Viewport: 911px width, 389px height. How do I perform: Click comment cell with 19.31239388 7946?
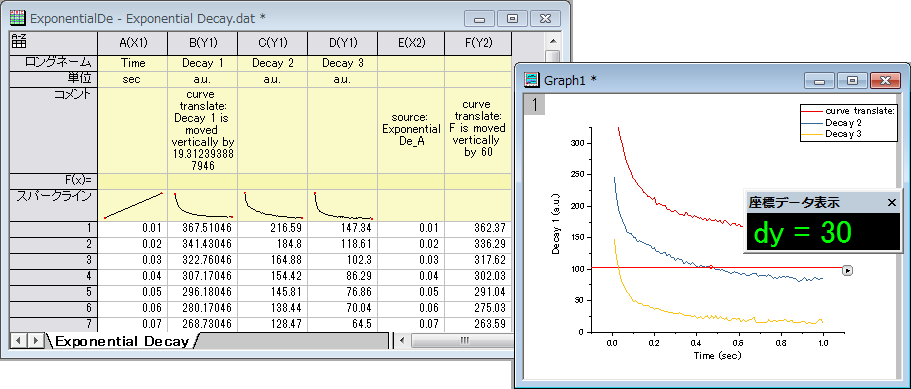[x=202, y=130]
